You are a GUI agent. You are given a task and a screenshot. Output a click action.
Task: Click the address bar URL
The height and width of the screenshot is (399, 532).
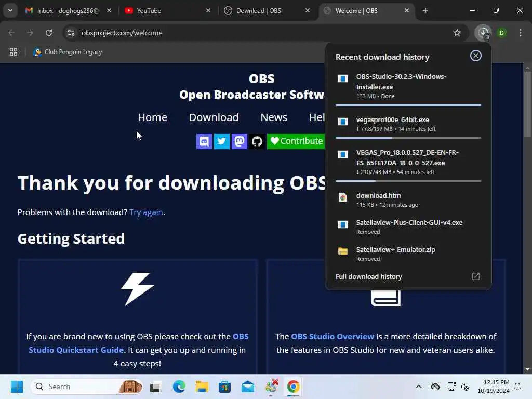[x=122, y=33]
